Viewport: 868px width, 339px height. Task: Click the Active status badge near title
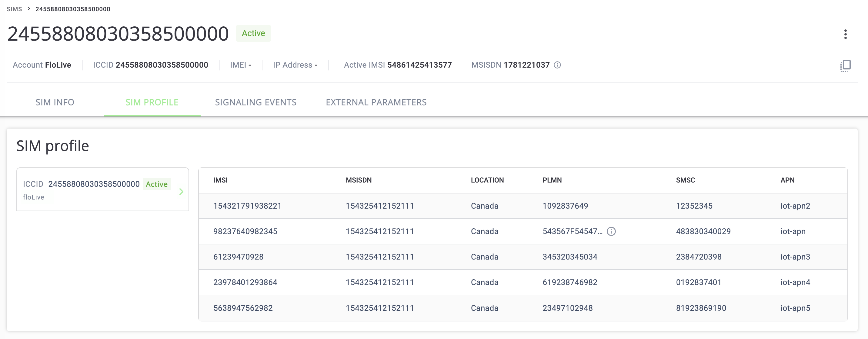coord(253,33)
